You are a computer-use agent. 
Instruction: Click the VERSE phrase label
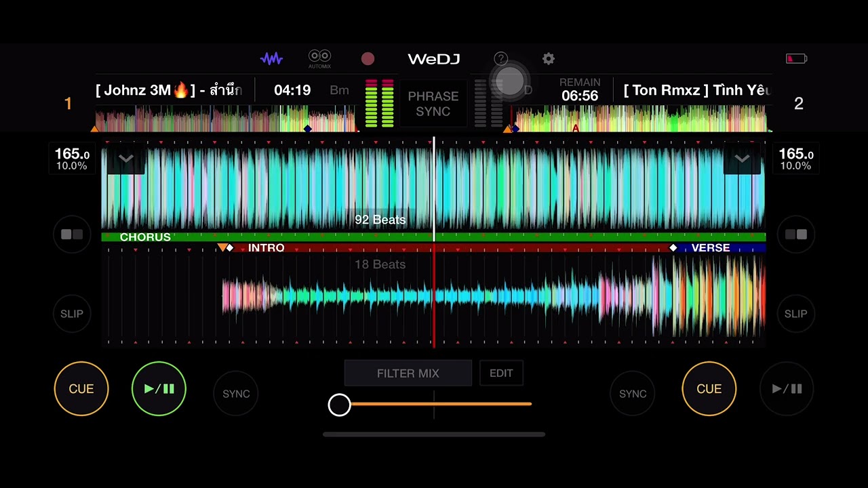click(x=711, y=248)
